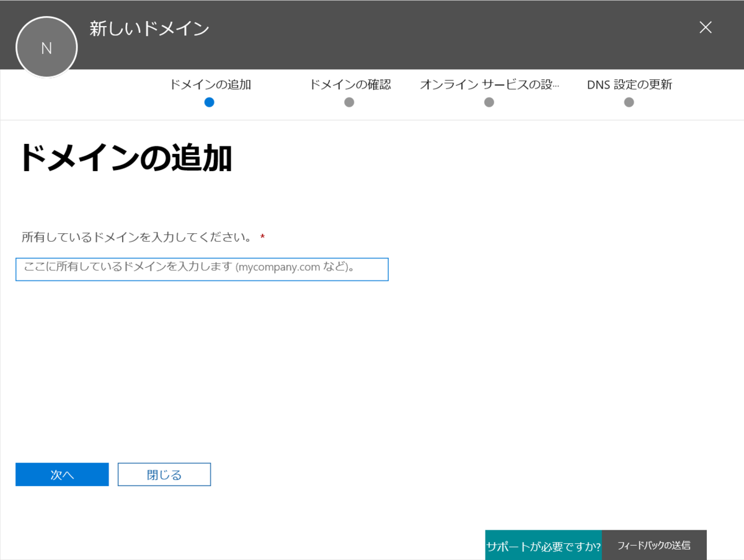The width and height of the screenshot is (744, 560).
Task: Click the オンライン サービスの設定 wizard step
Action: tap(489, 84)
